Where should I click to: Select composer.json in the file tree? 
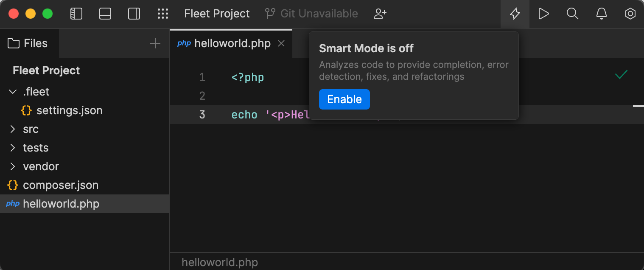click(61, 185)
